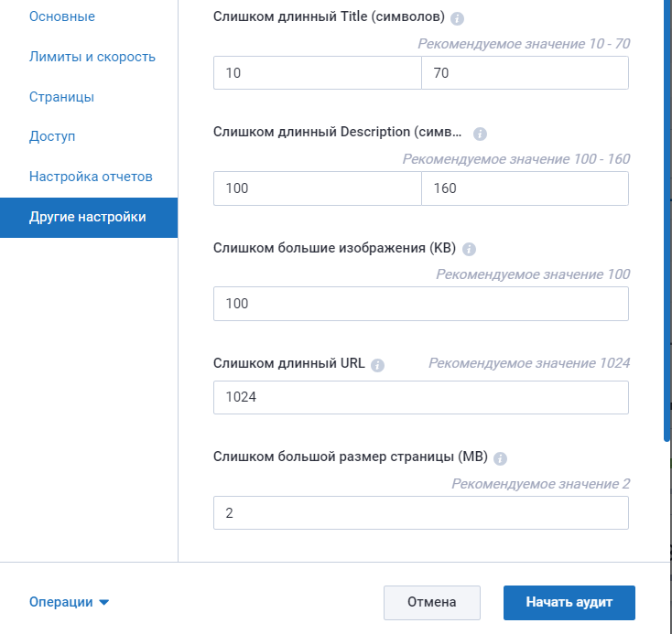Select Другие настройки sidebar item
Image resolution: width=672 pixels, height=634 pixels.
pyautogui.click(x=88, y=217)
